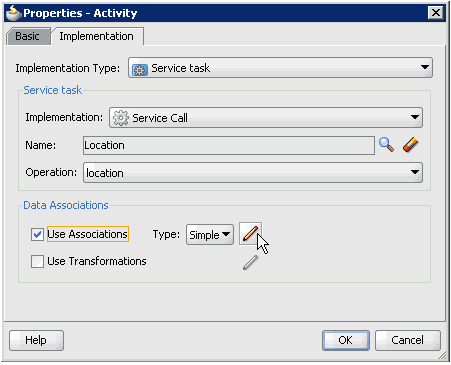Uncheck the Use Associations checkbox
Viewport: 451px width, 365px height.
[37, 234]
